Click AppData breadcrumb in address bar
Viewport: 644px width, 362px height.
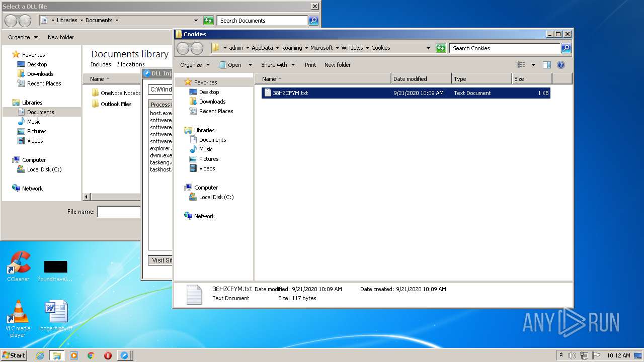[262, 48]
